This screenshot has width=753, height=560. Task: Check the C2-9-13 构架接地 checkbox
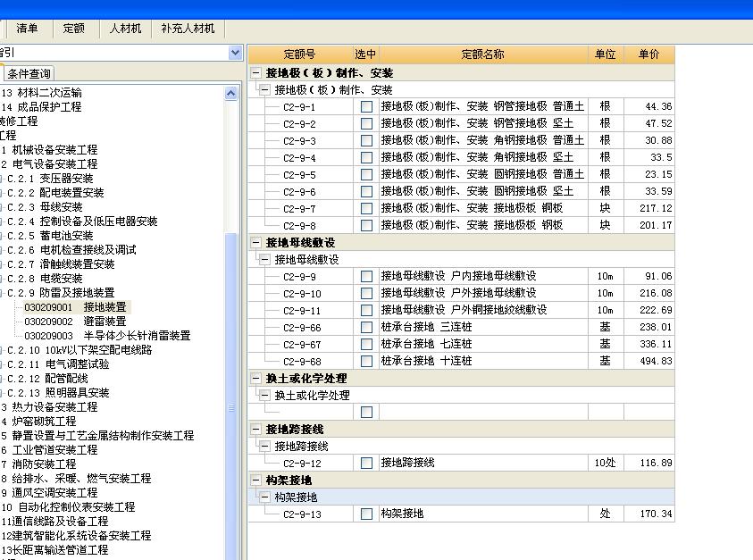point(366,514)
